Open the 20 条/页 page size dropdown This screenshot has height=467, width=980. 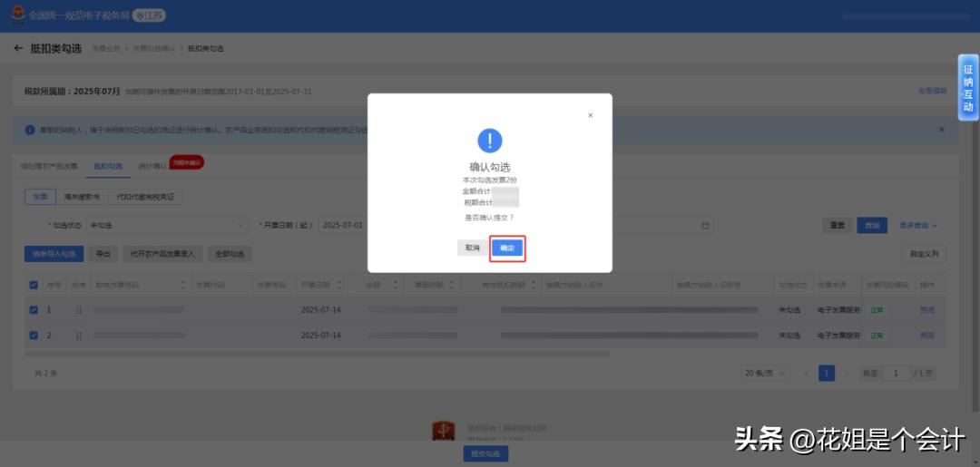click(765, 374)
